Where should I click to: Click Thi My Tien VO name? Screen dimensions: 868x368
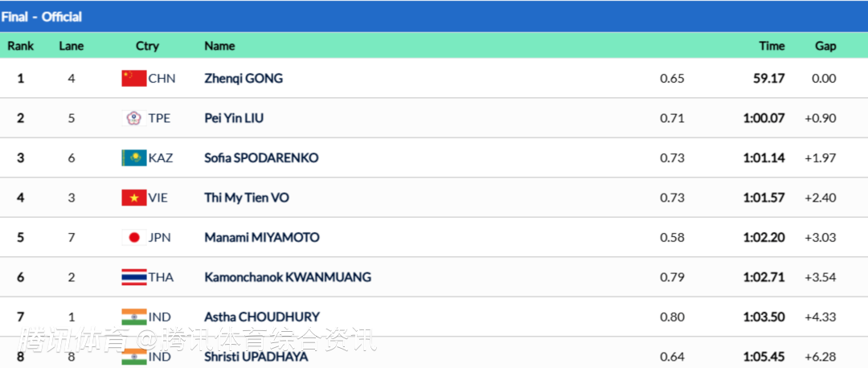245,198
